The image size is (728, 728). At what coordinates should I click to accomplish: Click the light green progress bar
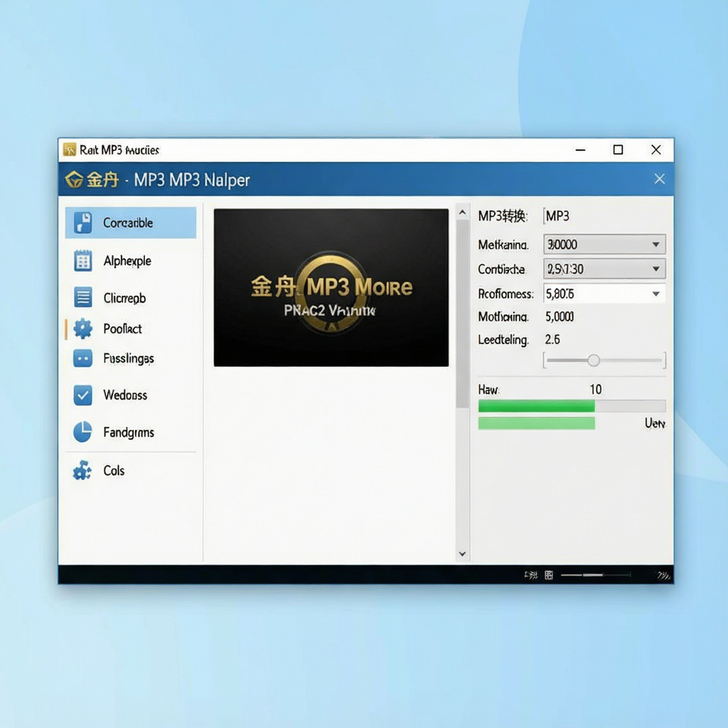tap(536, 423)
